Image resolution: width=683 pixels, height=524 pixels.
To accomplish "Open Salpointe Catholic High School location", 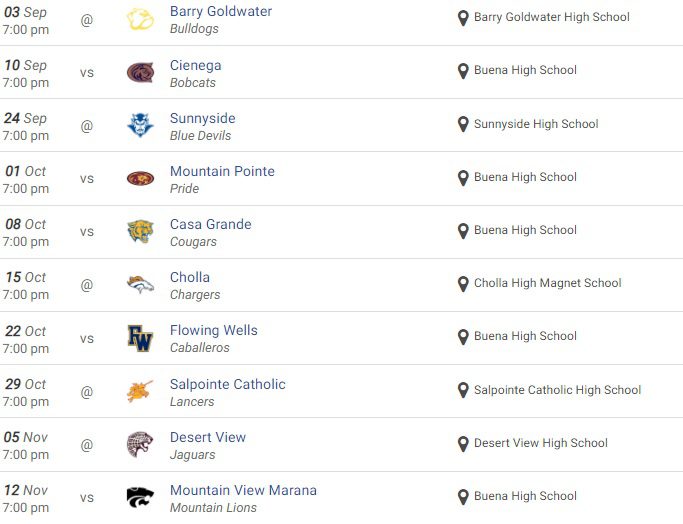I will pyautogui.click(x=557, y=390).
